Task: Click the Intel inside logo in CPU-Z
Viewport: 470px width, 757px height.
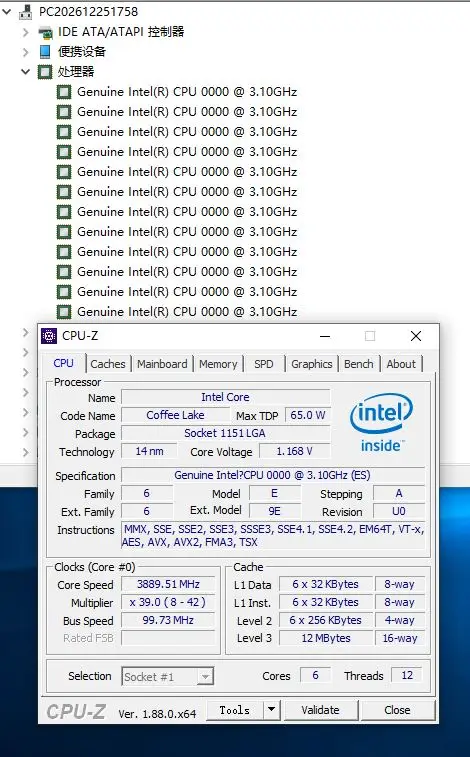Action: (x=381, y=422)
